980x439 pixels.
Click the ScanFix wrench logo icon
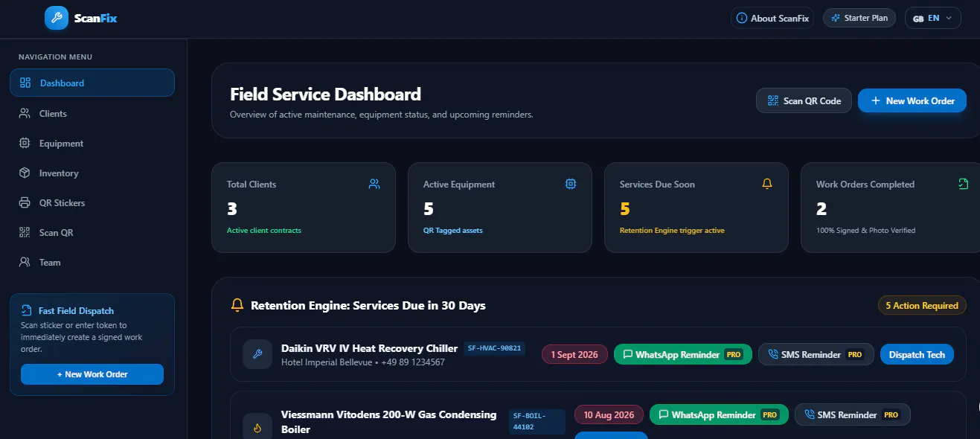click(x=57, y=18)
